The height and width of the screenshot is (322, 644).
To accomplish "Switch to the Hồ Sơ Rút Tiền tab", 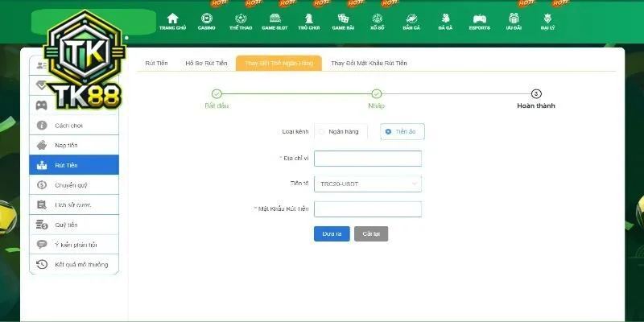I will pyautogui.click(x=206, y=63).
